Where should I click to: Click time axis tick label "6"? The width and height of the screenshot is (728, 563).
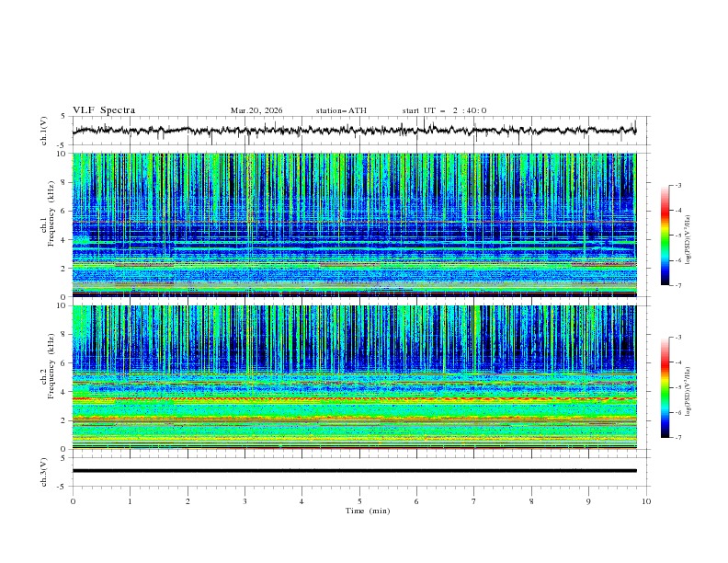pyautogui.click(x=416, y=501)
